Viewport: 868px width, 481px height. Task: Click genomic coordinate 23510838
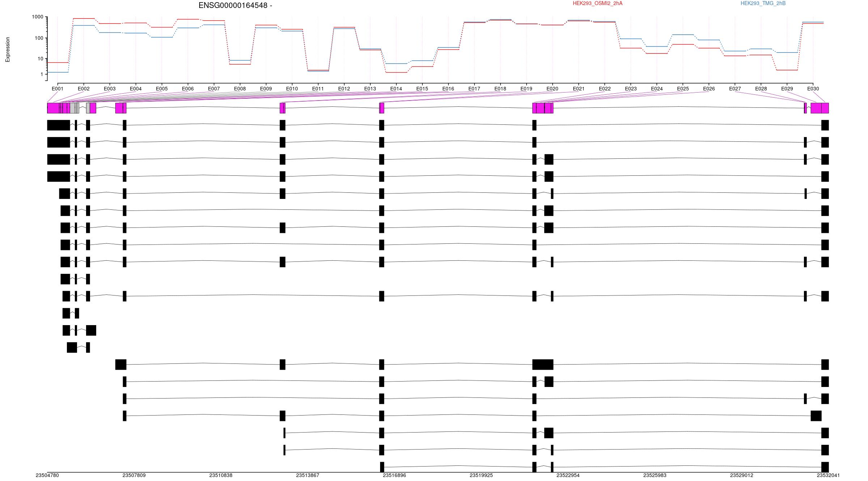[x=221, y=475]
